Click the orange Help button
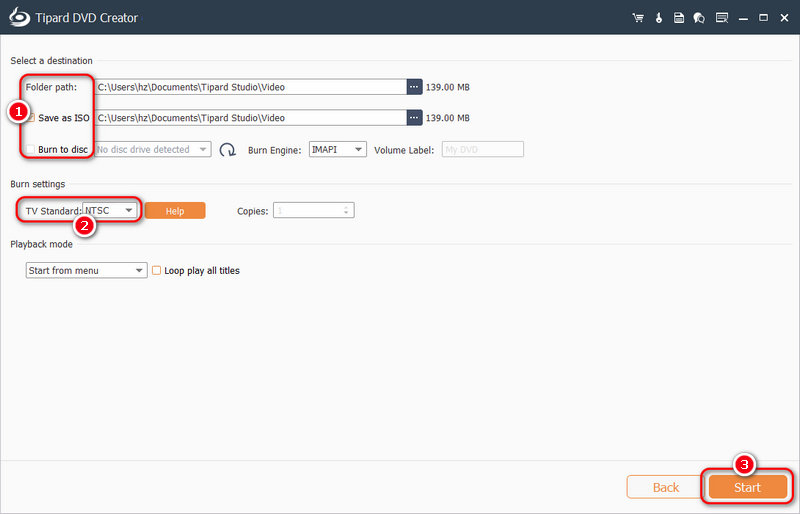Image resolution: width=800 pixels, height=514 pixels. [x=175, y=211]
